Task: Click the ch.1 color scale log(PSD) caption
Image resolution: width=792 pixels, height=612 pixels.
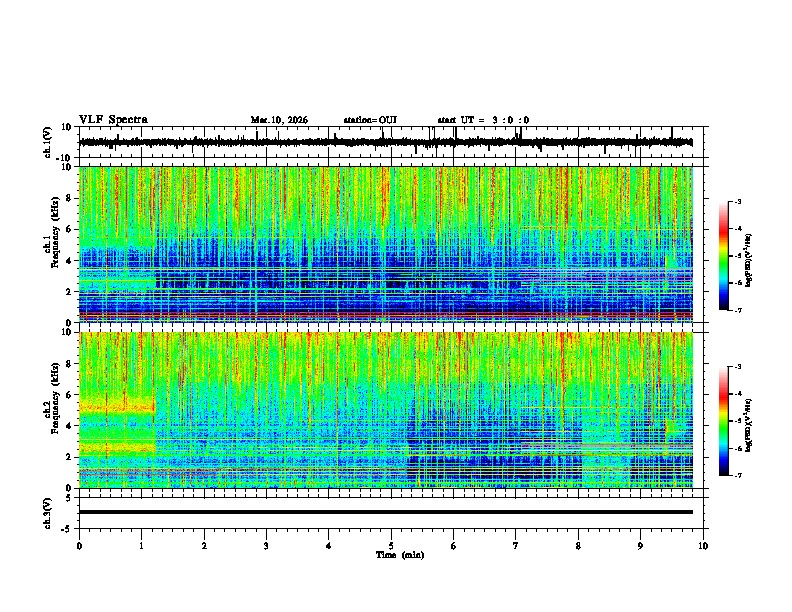Action: (x=748, y=260)
